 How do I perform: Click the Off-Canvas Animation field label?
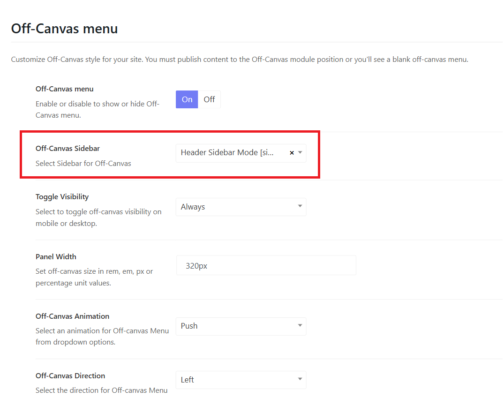pyautogui.click(x=72, y=316)
